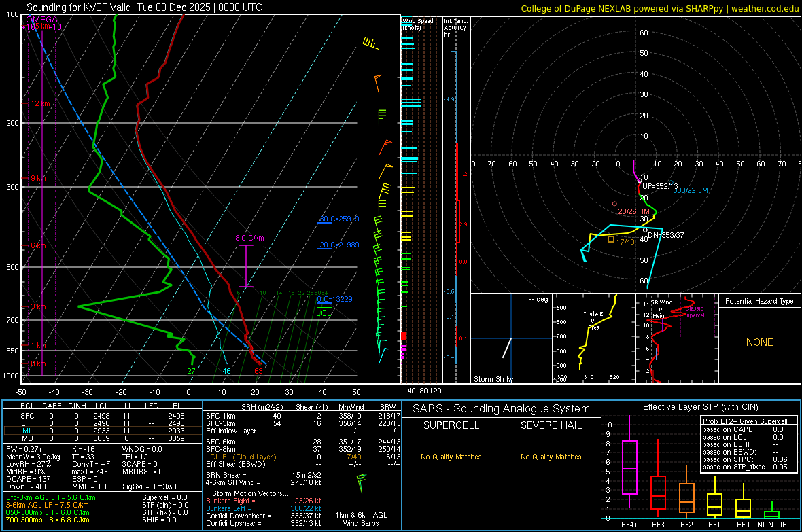Screen dimensions: 802x532
Task: Click the SEVERE HAIL column header
Action: coord(551,425)
